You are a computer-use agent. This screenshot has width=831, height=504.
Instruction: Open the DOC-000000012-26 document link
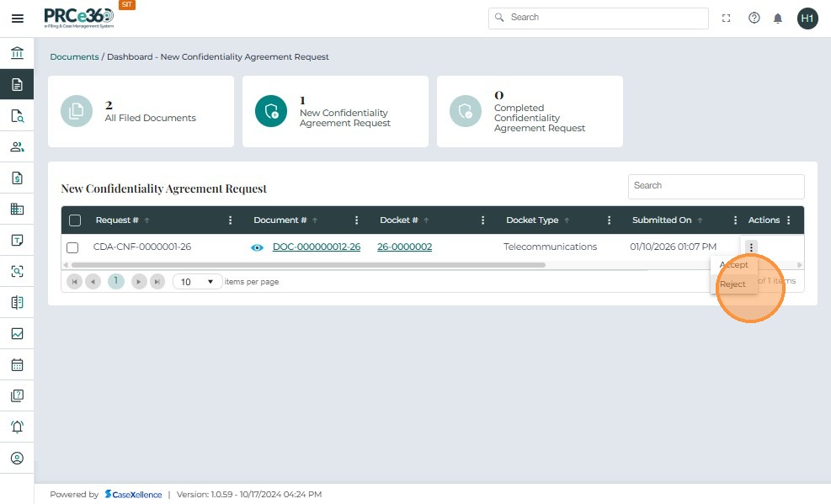(x=317, y=247)
